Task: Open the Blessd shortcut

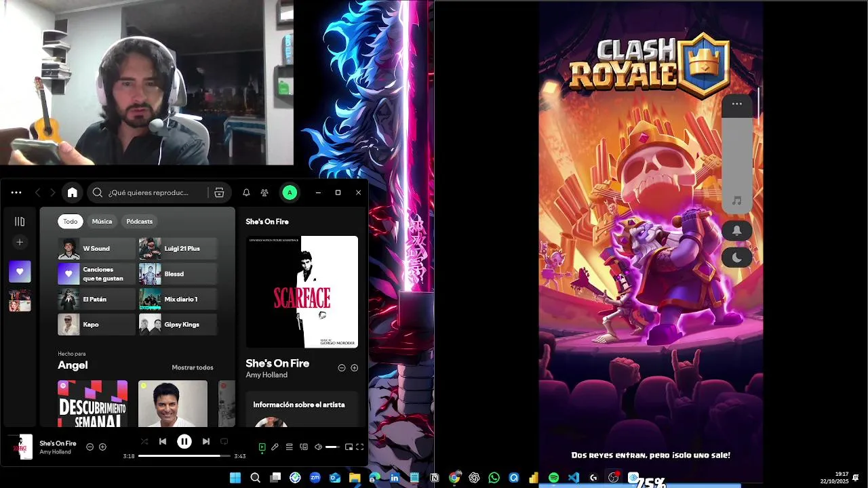Action: (x=178, y=274)
